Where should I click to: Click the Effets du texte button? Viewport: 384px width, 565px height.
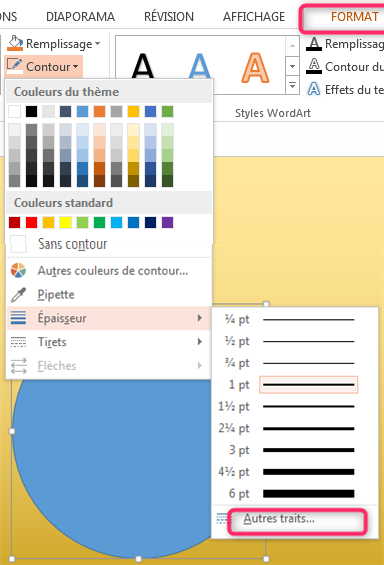pyautogui.click(x=345, y=89)
